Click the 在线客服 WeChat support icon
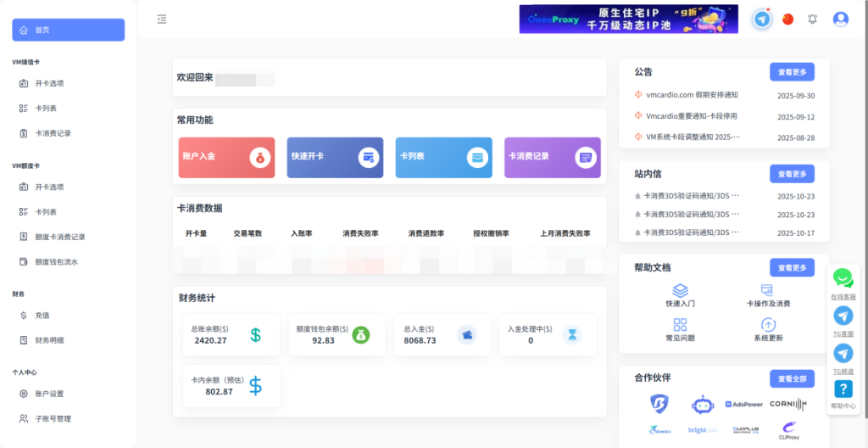Viewport: 868px width, 448px height. (843, 278)
